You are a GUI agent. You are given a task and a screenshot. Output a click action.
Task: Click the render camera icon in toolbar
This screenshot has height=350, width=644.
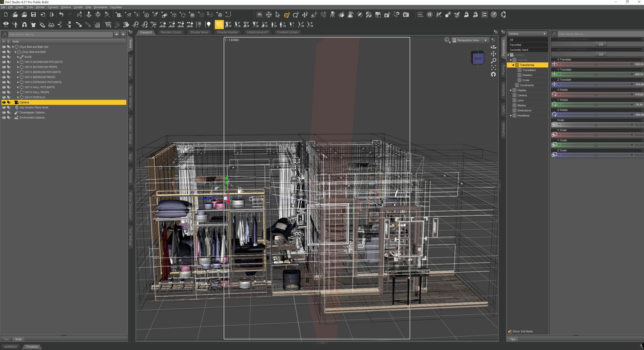coord(406,15)
